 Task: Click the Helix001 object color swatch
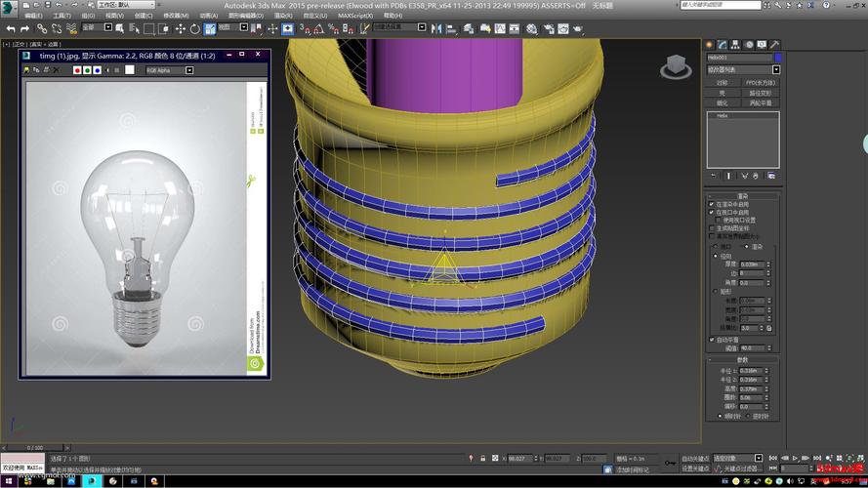[777, 58]
